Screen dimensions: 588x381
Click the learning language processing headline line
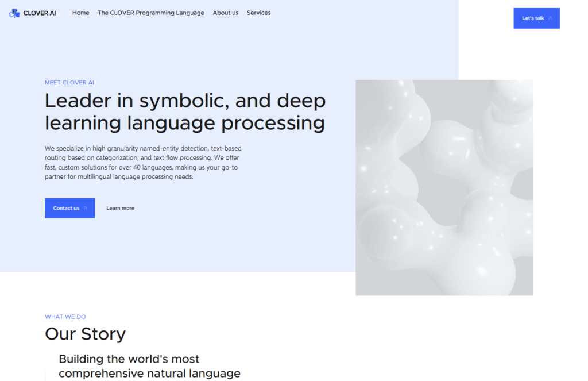click(184, 123)
